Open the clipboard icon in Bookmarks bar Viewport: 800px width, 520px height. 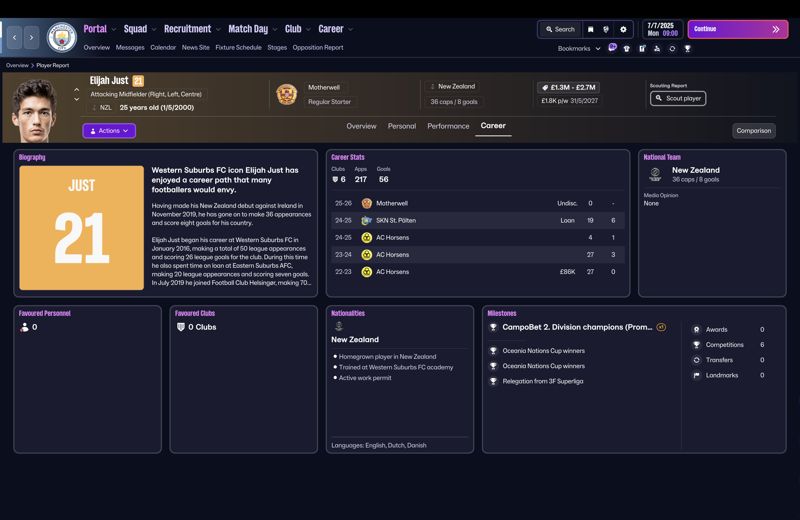(x=642, y=48)
